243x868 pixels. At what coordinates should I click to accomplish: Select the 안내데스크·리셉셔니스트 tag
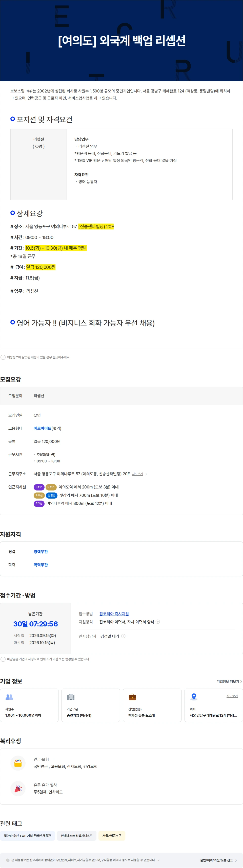[77, 836]
